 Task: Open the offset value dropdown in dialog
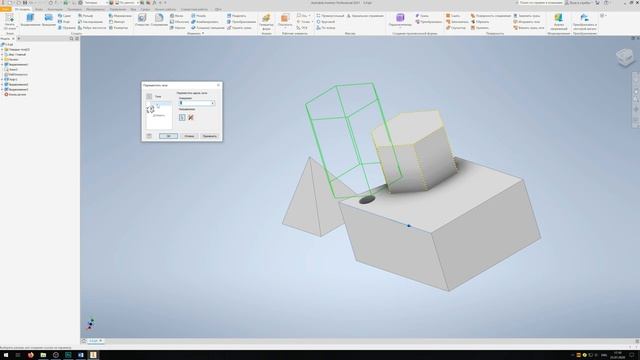pyautogui.click(x=213, y=103)
